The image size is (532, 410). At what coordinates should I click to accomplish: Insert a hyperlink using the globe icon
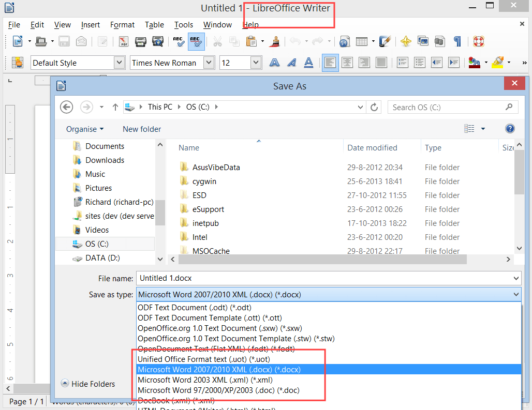[x=345, y=41]
